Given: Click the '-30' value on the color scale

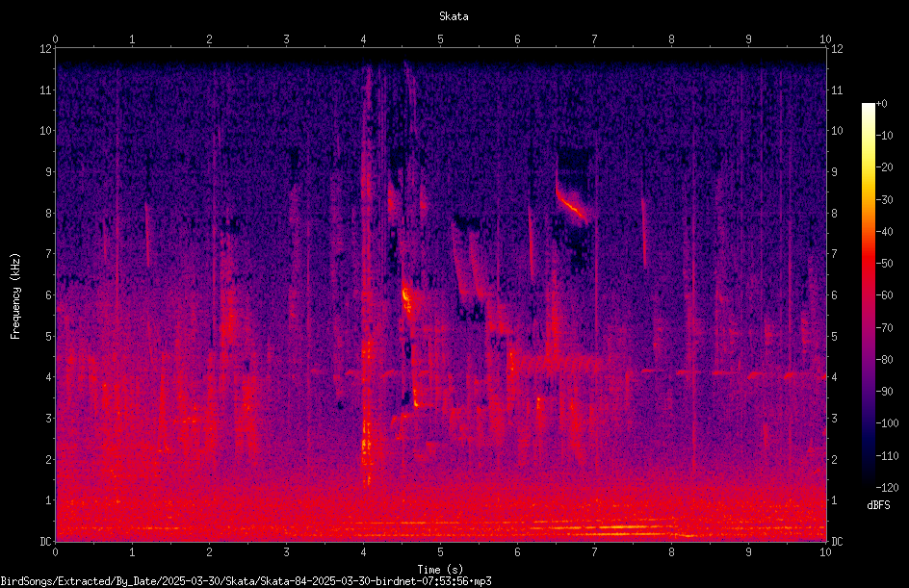Looking at the screenshot, I should tap(884, 200).
